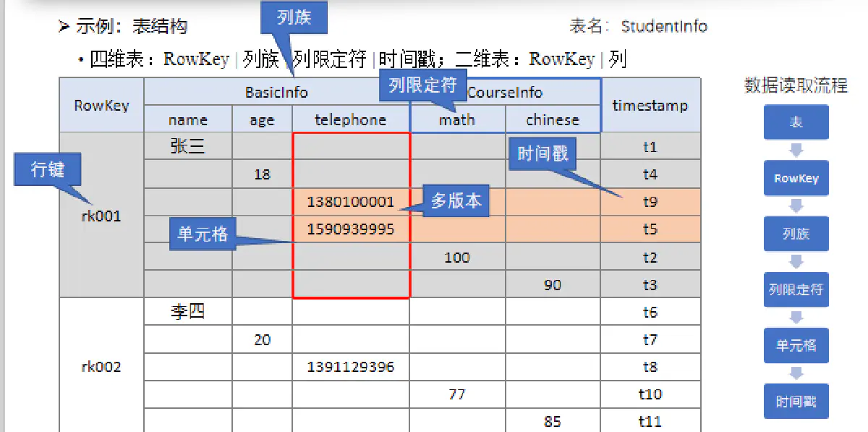Select the 行键 callout bubble

tap(48, 170)
